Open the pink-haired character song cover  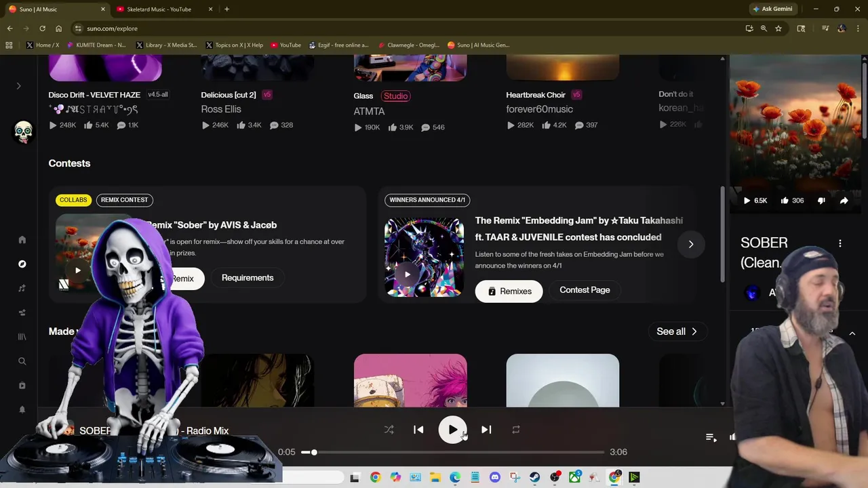pyautogui.click(x=410, y=380)
